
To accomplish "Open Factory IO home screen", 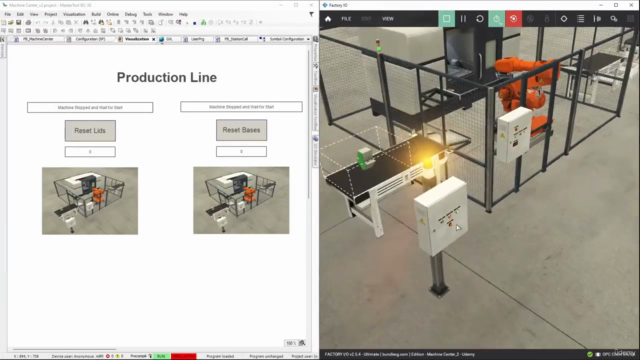I will click(x=328, y=19).
